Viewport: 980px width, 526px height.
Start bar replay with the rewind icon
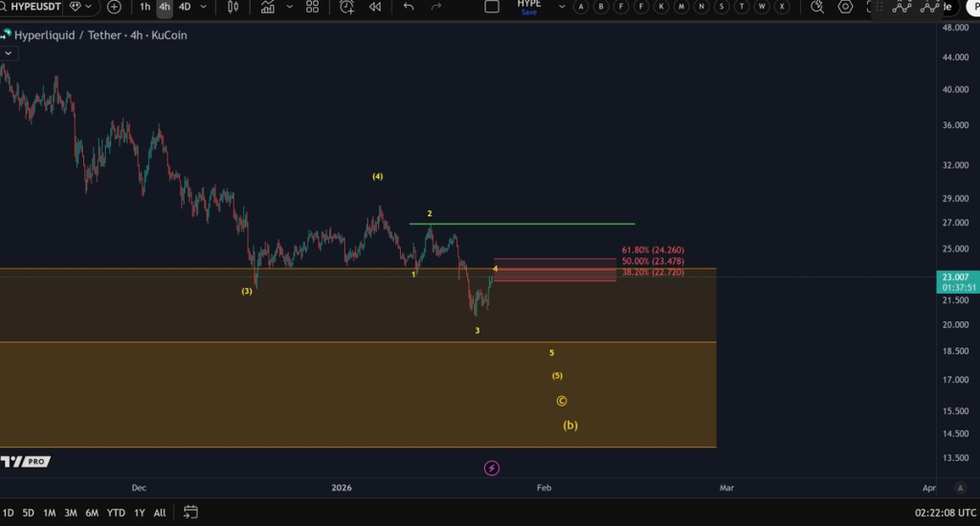click(375, 7)
